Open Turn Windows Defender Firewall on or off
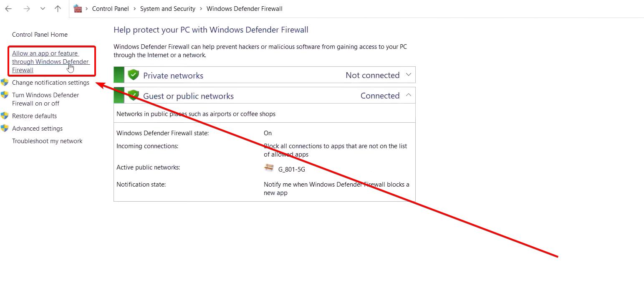 click(45, 99)
